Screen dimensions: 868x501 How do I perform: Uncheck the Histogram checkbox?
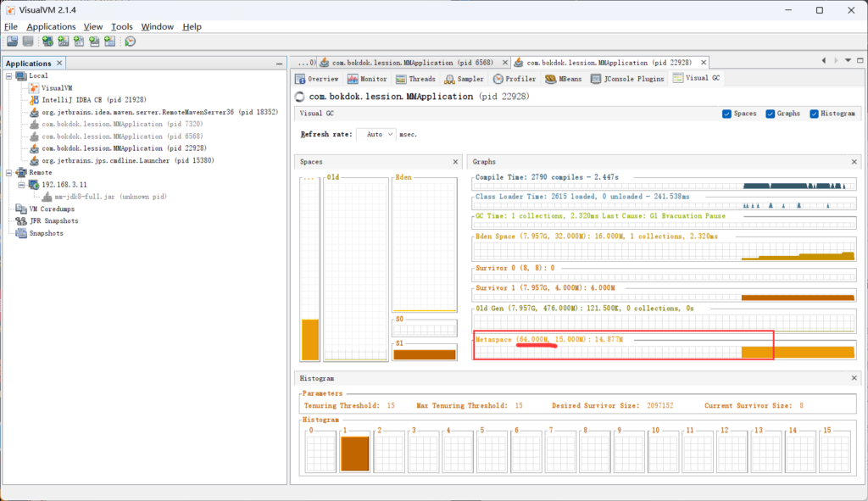point(814,114)
